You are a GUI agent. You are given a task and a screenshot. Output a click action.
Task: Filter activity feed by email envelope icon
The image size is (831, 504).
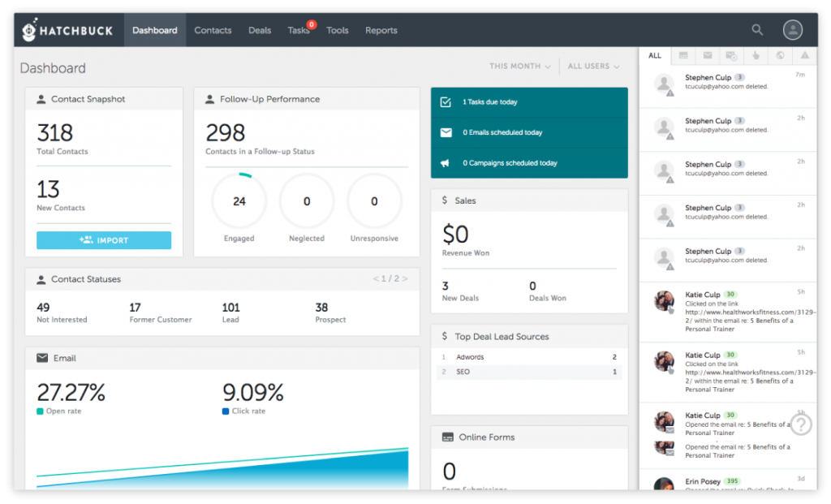click(708, 56)
